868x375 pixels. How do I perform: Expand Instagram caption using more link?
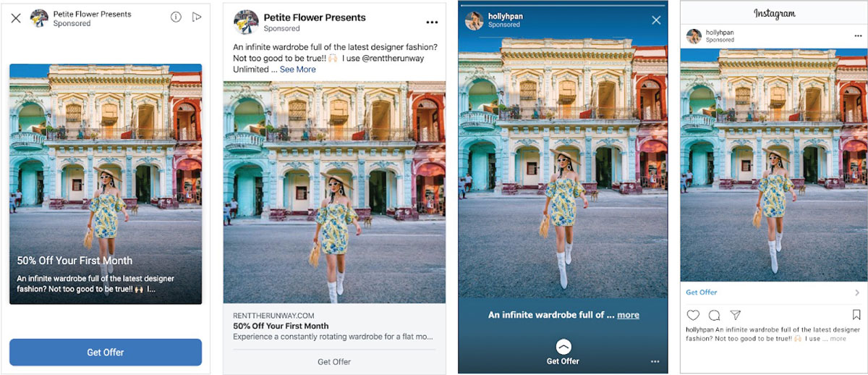click(x=838, y=339)
